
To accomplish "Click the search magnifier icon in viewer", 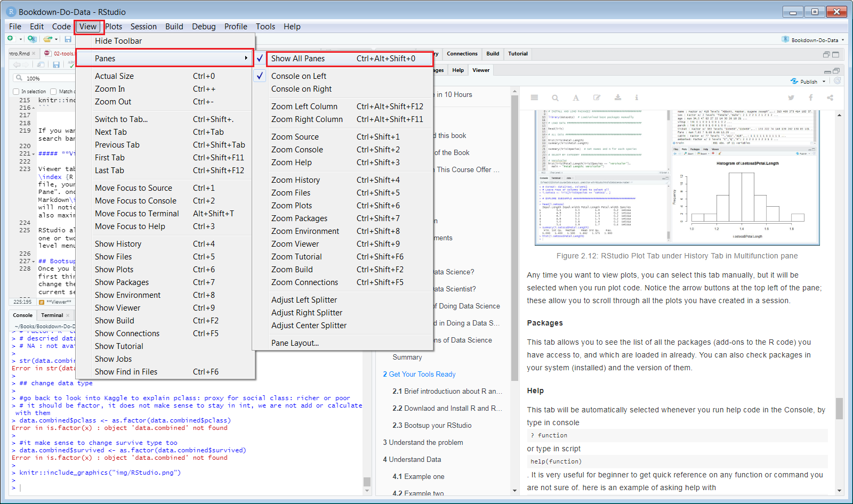I will pos(555,97).
